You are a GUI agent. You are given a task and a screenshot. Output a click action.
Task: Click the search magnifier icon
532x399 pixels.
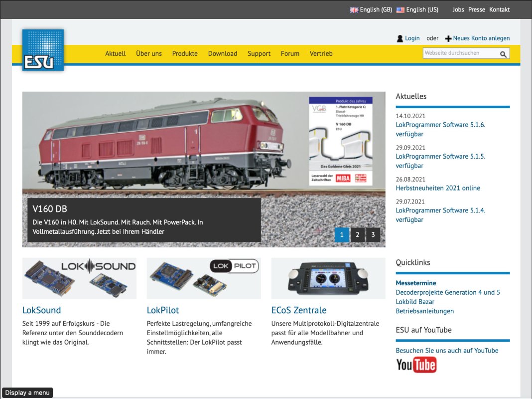coord(503,54)
